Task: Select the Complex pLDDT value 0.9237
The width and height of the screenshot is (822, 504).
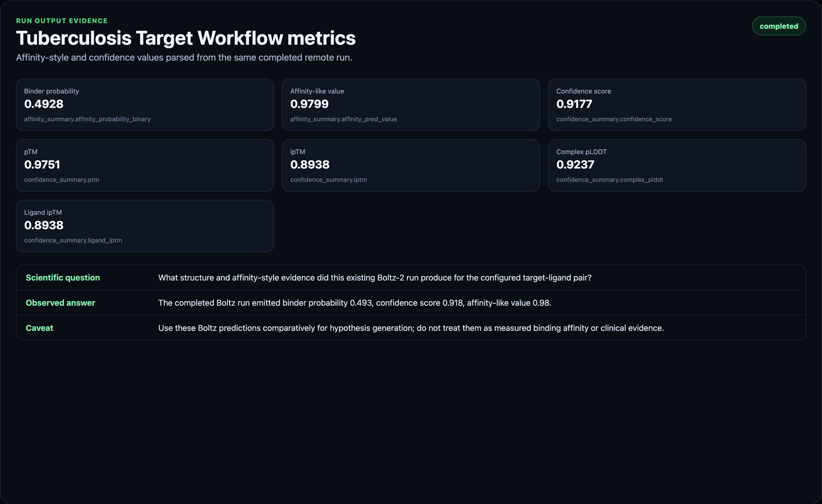Action: pyautogui.click(x=575, y=165)
